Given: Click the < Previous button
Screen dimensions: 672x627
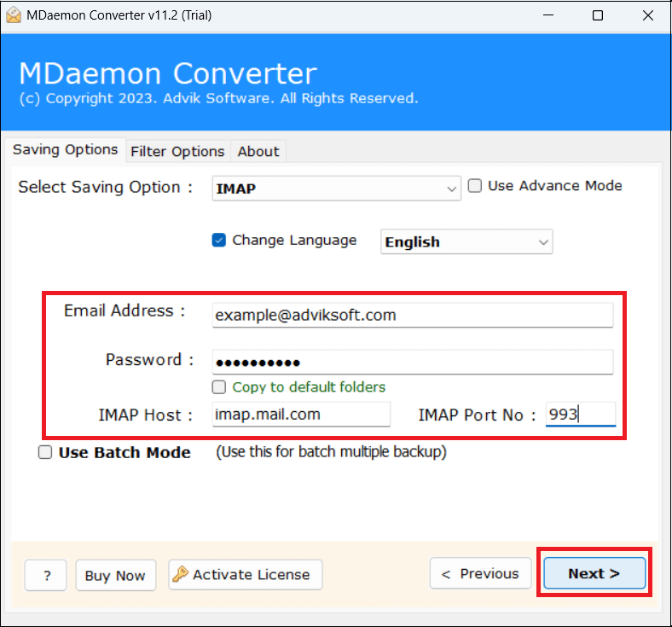Looking at the screenshot, I should (x=480, y=573).
